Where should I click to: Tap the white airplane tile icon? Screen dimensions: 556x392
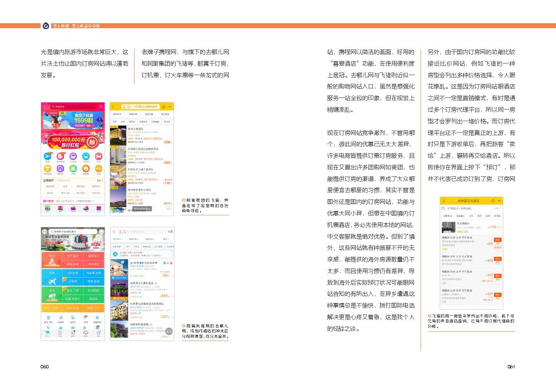(x=51, y=281)
